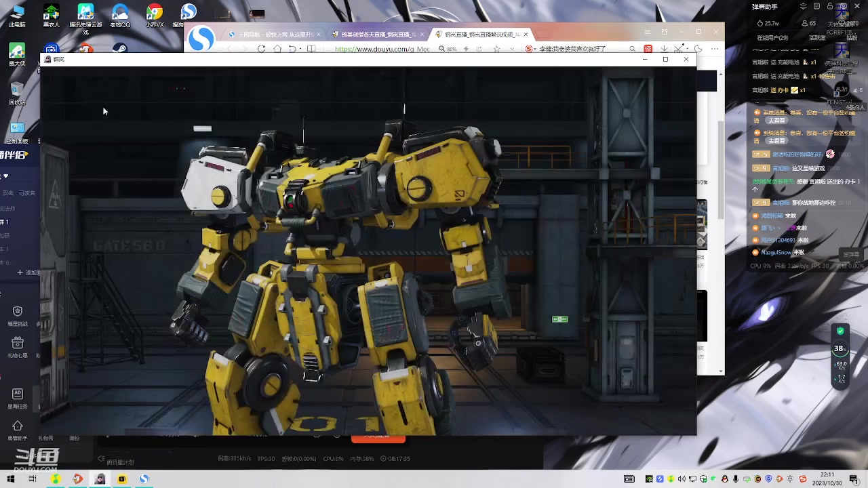The height and width of the screenshot is (488, 868).
Task: Click 添加 plus item in left panel
Action: click(29, 272)
